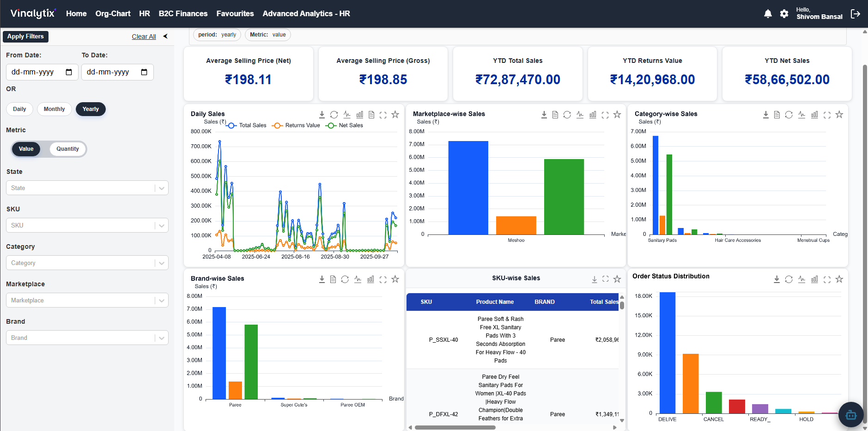Select the Monthly period option
868x431 pixels.
[x=54, y=109]
